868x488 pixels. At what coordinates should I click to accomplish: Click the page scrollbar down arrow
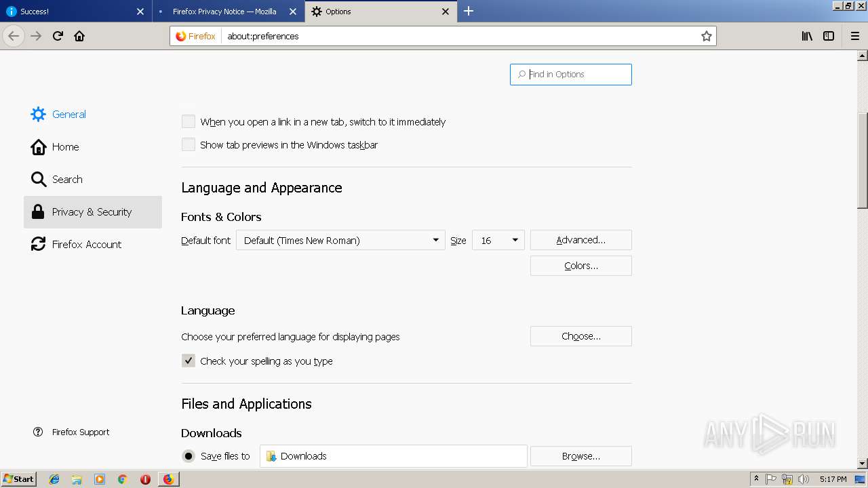click(863, 464)
